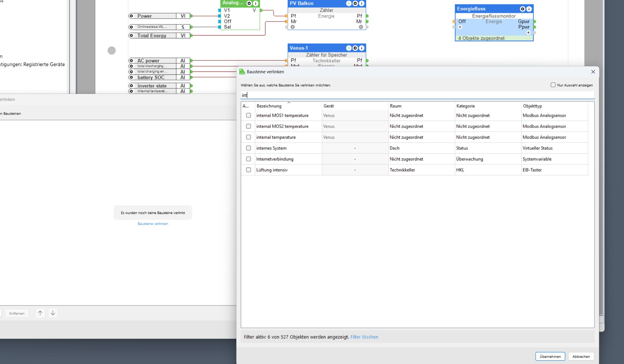
Task: Click Übernehmen button
Action: (550, 356)
